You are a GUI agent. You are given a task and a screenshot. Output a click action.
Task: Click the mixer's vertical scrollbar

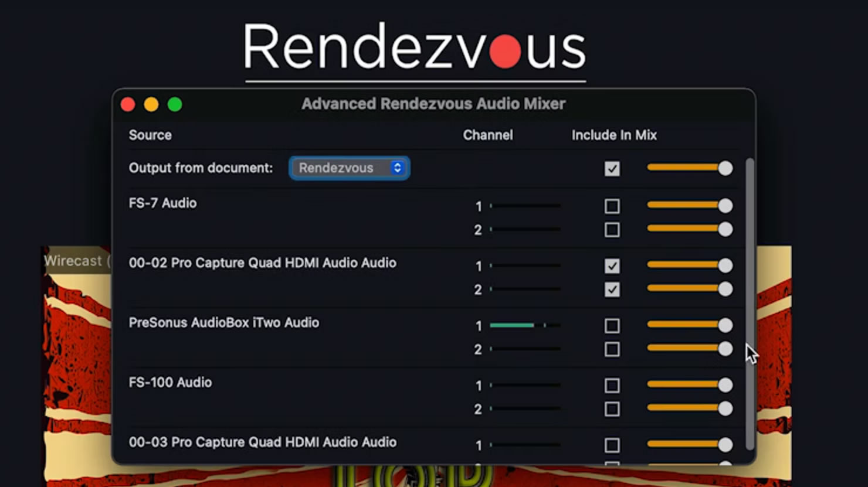pyautogui.click(x=750, y=304)
